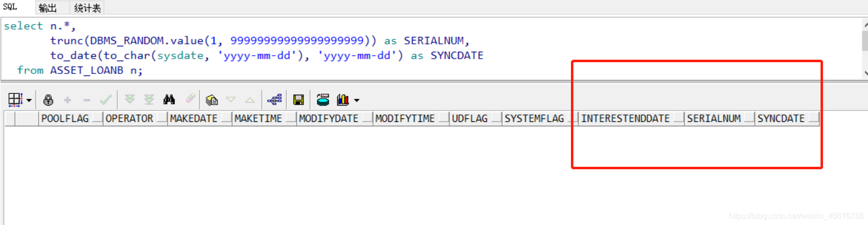This screenshot has width=868, height=225.
Task: Click the query by example icon
Action: click(212, 100)
